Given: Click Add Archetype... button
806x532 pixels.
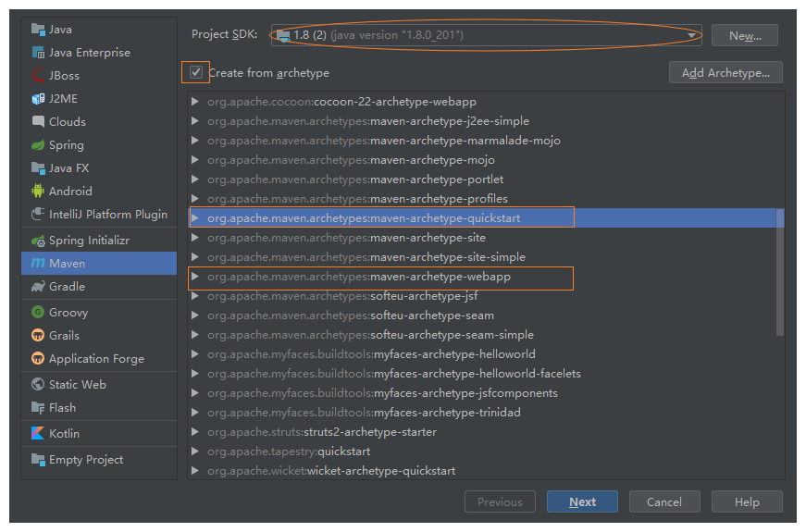Looking at the screenshot, I should [725, 72].
